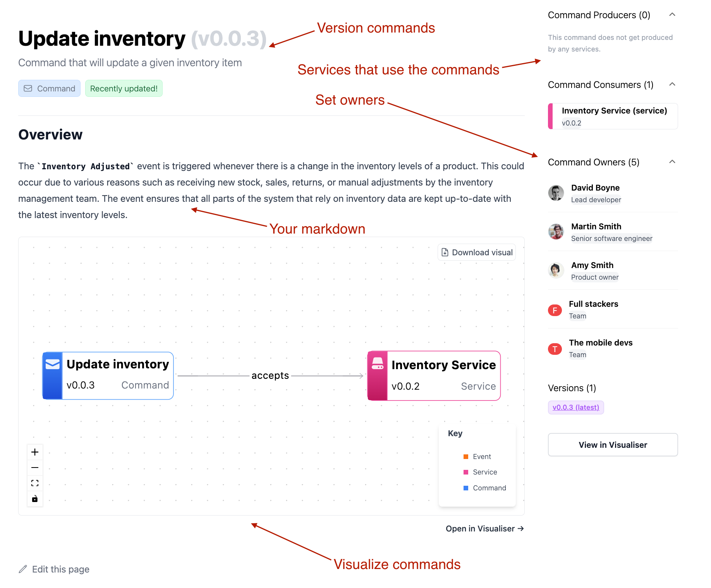Image resolution: width=711 pixels, height=588 pixels.
Task: Toggle the canvas lock icon
Action: coord(35,499)
